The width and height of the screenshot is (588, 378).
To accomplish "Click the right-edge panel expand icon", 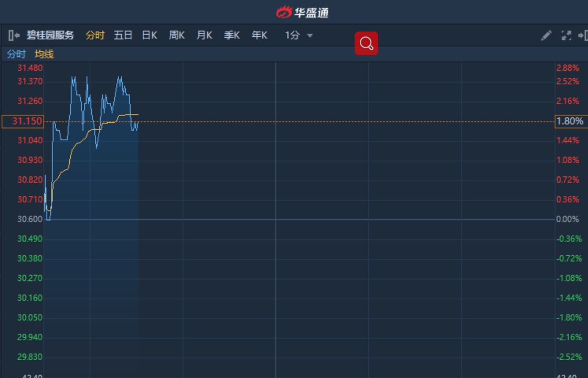I will [x=582, y=36].
